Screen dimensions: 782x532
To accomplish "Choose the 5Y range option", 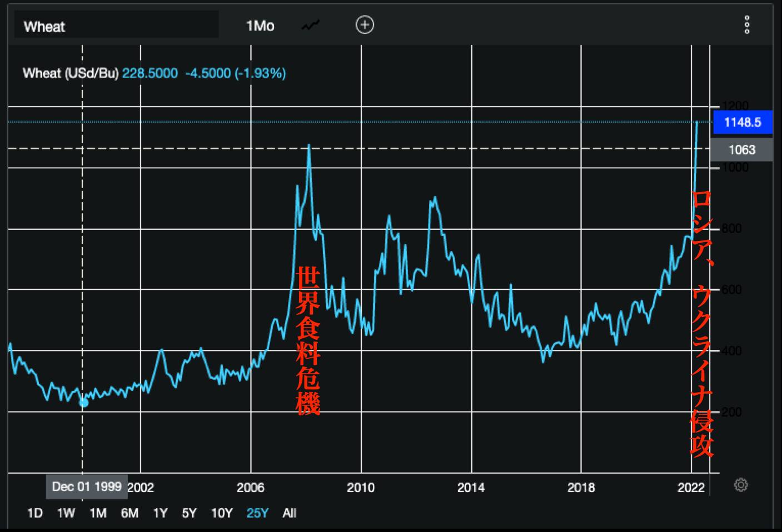I will pos(190,513).
